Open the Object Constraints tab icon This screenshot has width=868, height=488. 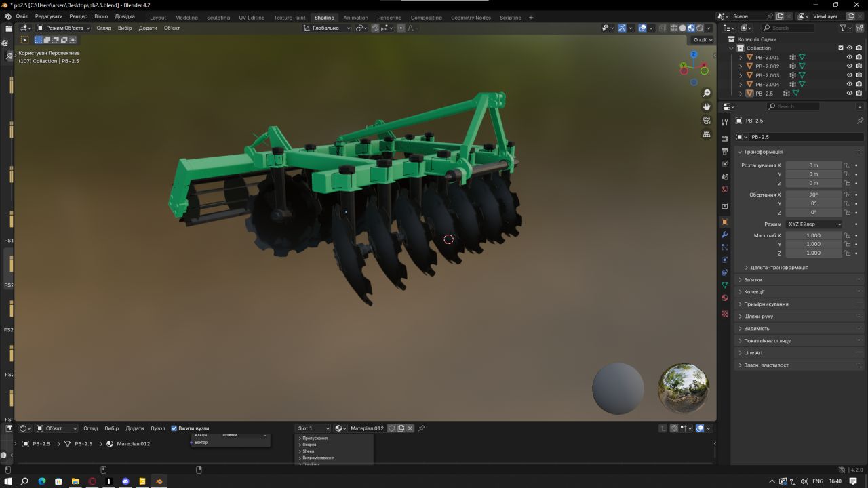(724, 272)
